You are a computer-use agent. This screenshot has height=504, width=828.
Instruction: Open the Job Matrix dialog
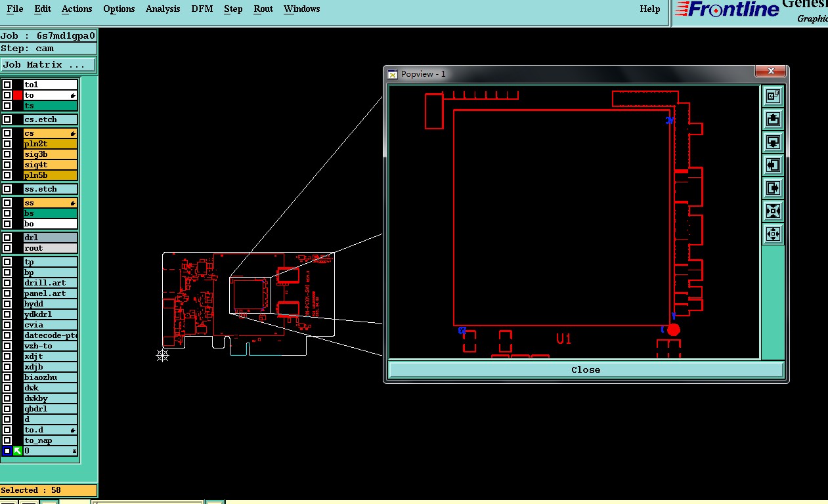click(49, 64)
